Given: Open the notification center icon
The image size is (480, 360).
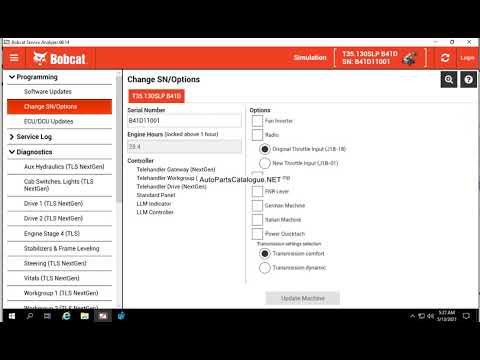Looking at the screenshot, I should pyautogui.click(x=466, y=316).
